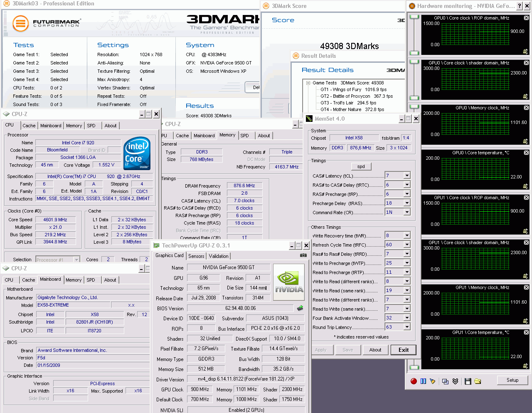Click the processor Name field in CPU-Z

(78, 143)
